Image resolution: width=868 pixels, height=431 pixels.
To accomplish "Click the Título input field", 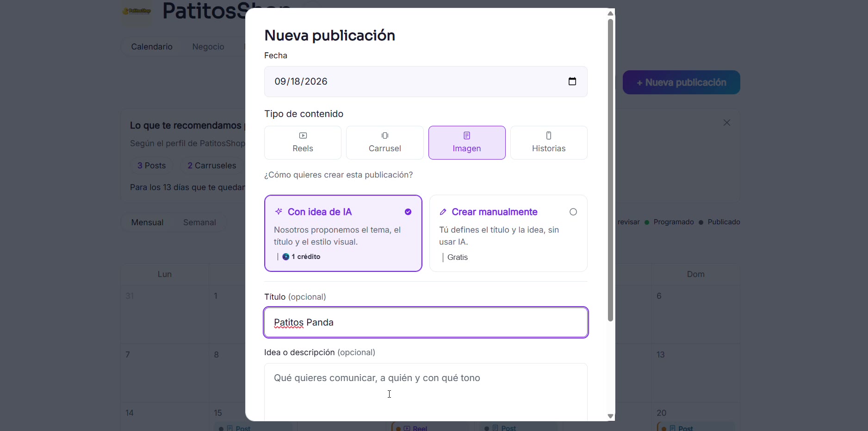I will coord(426,322).
